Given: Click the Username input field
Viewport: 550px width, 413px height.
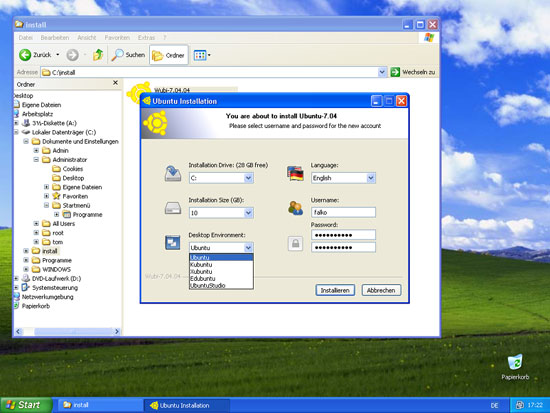Looking at the screenshot, I should [343, 212].
